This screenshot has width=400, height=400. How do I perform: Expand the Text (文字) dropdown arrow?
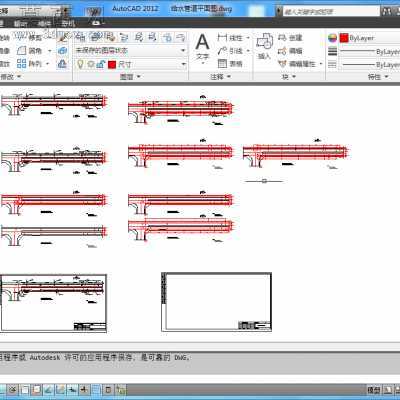(202, 63)
